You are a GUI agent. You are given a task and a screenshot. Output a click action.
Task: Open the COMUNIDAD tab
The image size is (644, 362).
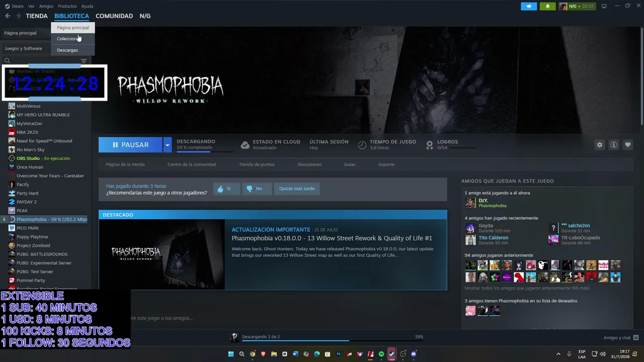(x=114, y=16)
